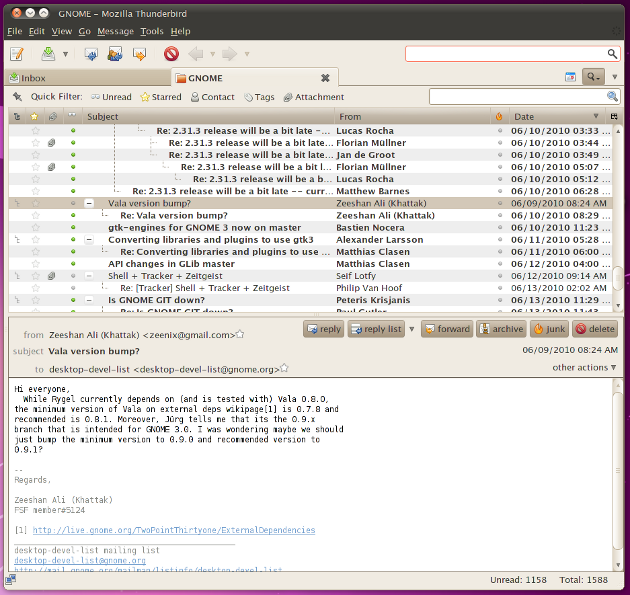Click the reply list button
The width and height of the screenshot is (630, 595).
tap(376, 329)
